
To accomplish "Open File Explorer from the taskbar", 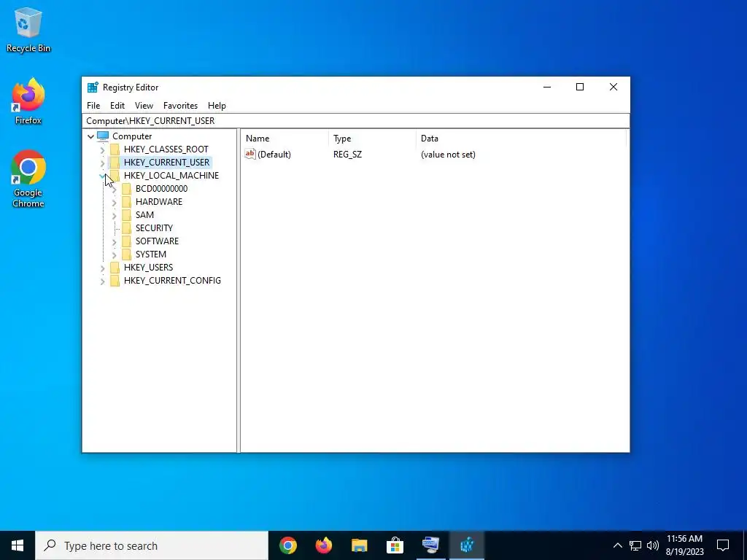I will click(359, 545).
